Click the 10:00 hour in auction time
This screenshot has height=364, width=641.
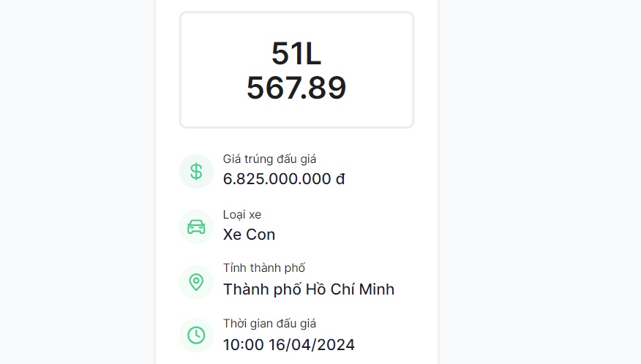[243, 345]
